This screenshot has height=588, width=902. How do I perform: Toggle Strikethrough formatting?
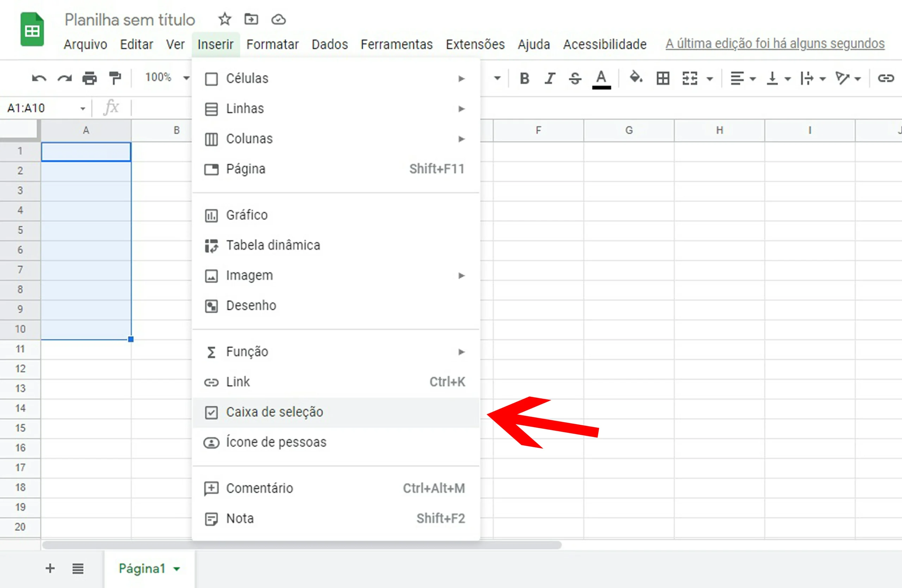pyautogui.click(x=575, y=79)
